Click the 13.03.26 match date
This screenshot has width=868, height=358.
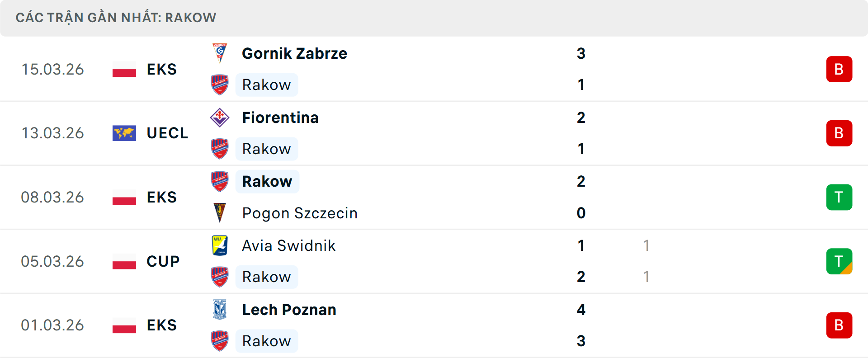52,133
